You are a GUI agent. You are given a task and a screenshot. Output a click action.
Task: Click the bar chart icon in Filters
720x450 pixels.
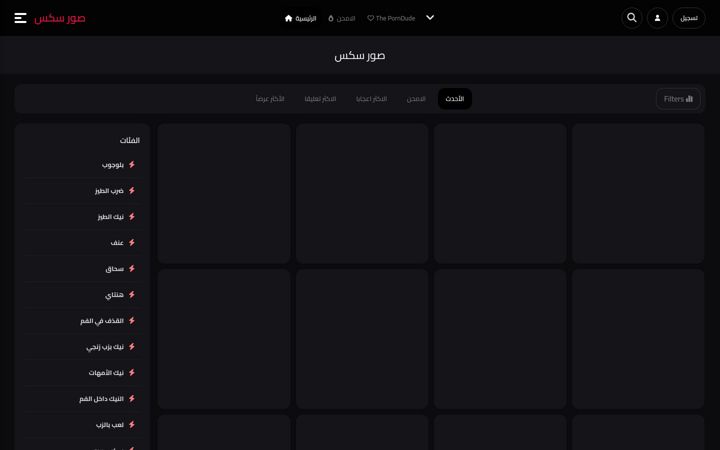click(x=689, y=99)
